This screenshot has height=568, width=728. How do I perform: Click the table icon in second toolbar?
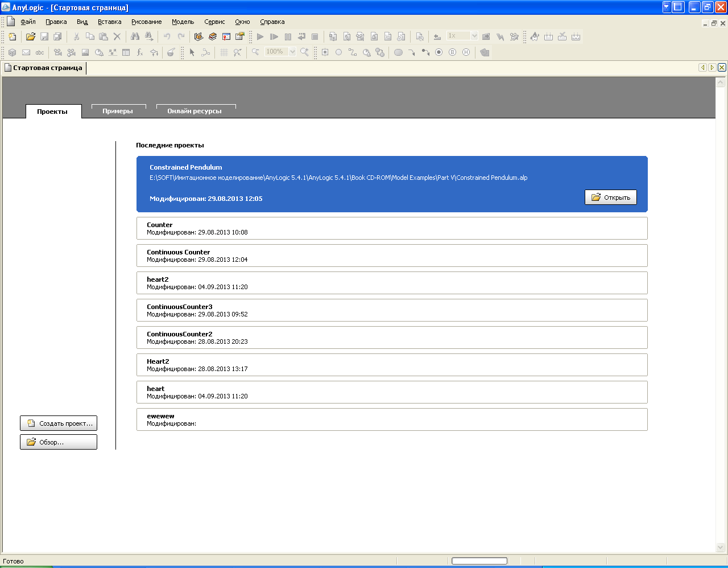click(126, 52)
